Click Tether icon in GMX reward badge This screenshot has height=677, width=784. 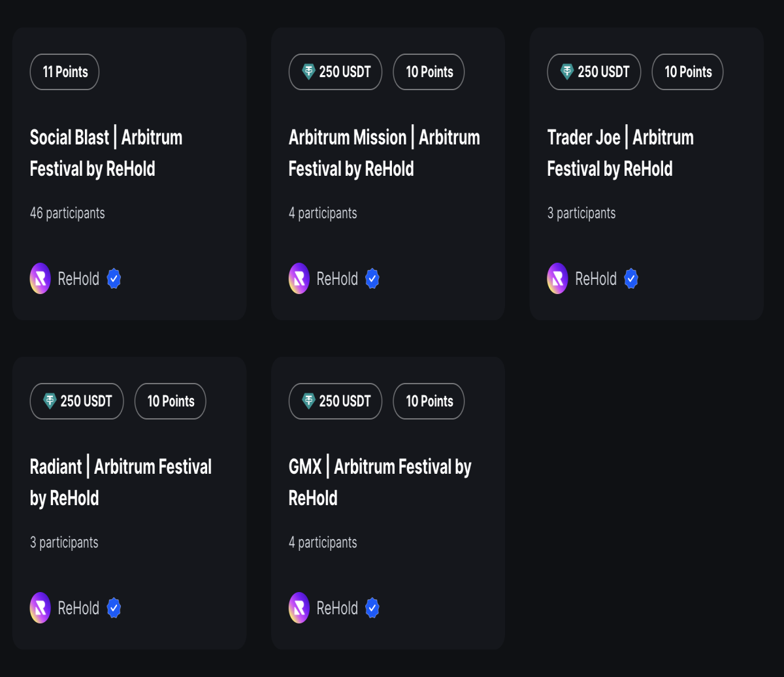click(x=309, y=401)
